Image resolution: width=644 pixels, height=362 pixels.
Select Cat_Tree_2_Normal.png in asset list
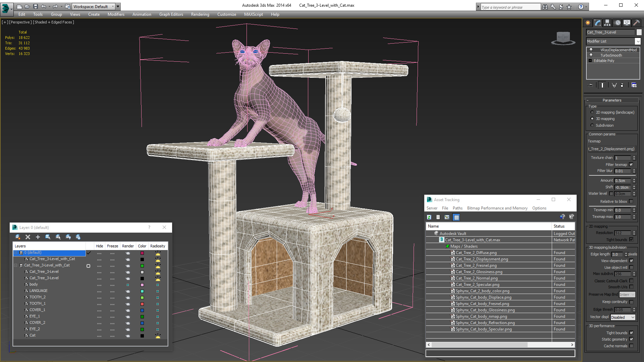476,278
